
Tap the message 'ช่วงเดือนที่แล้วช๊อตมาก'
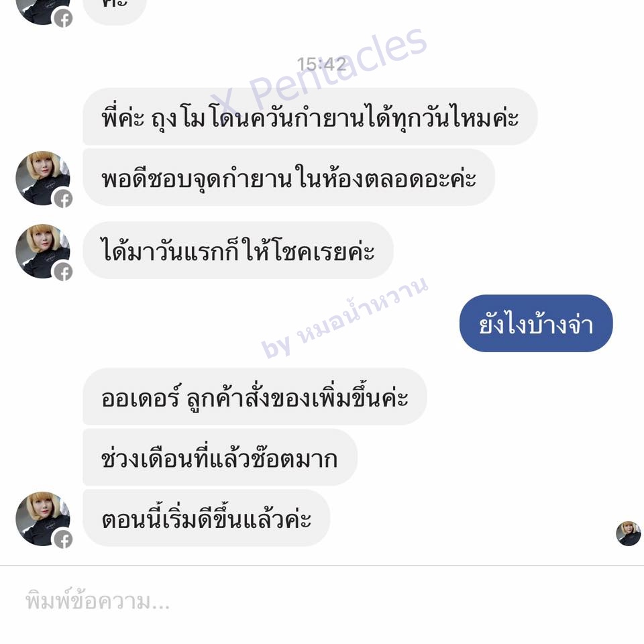(x=220, y=457)
